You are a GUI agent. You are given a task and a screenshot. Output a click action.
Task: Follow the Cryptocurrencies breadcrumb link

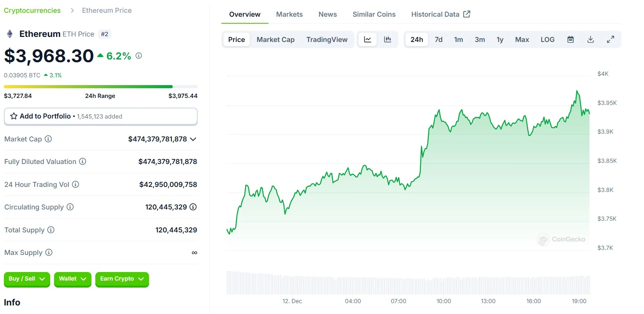pos(32,10)
